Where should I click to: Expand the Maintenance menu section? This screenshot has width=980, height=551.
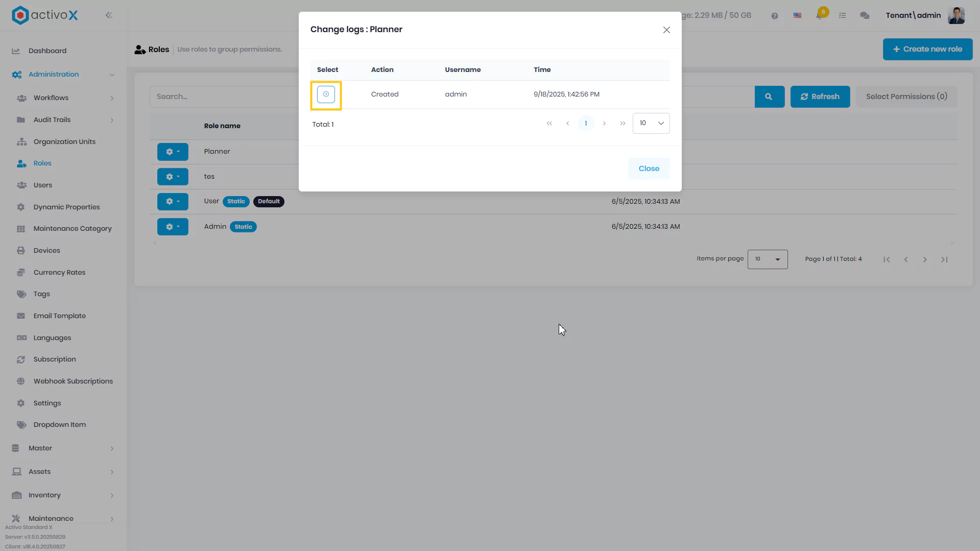coord(63,518)
